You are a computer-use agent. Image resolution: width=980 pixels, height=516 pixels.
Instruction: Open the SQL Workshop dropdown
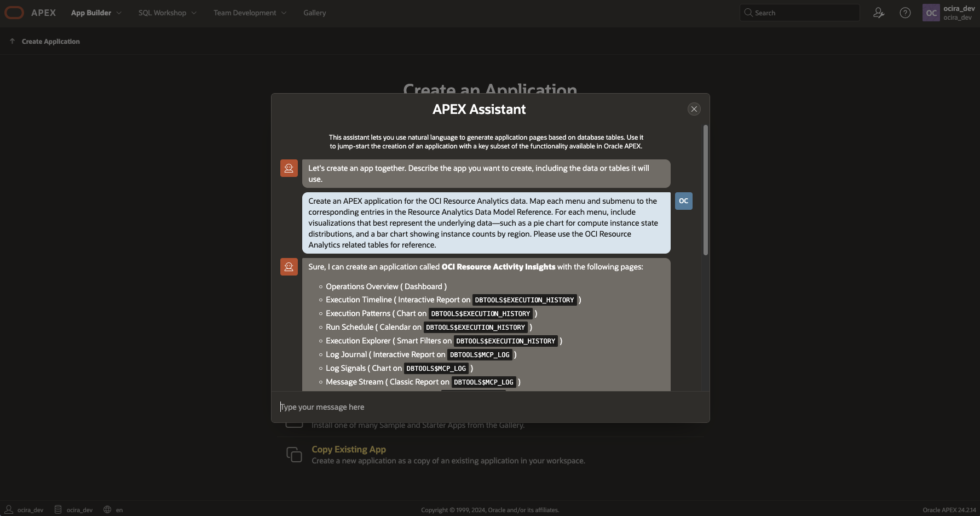(166, 12)
